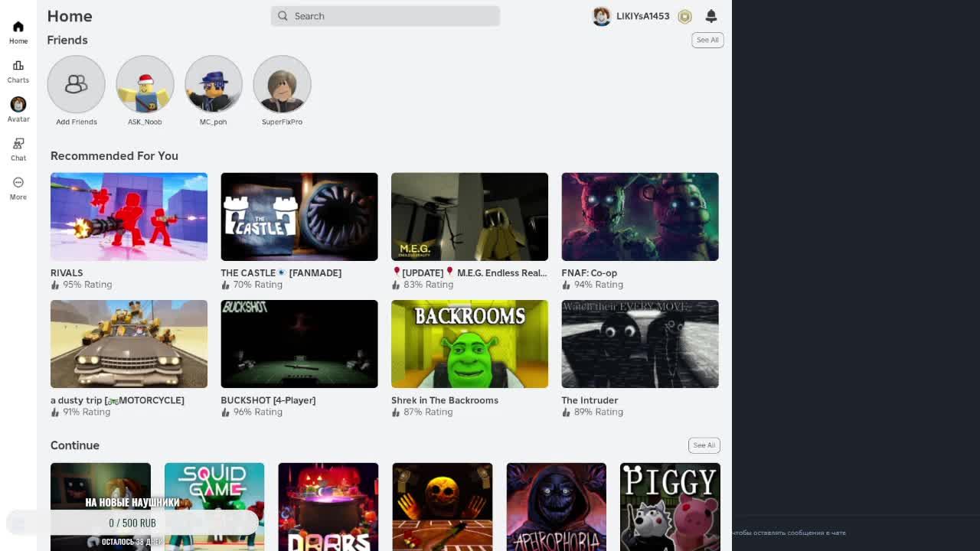Open the M.E.G. Endless Reality thumbnail

point(469,217)
